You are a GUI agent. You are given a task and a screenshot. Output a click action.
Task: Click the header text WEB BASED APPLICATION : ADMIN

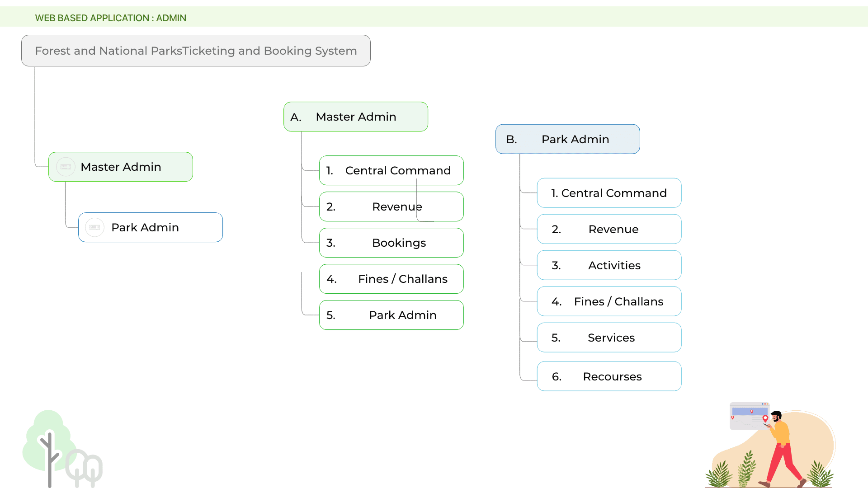111,18
